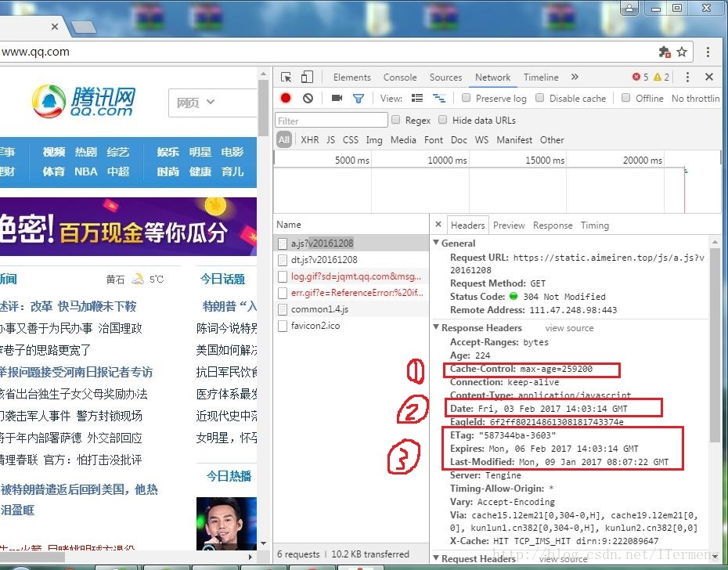Image resolution: width=728 pixels, height=570 pixels.
Task: Expand more DevTools tabs chevron
Action: click(575, 77)
